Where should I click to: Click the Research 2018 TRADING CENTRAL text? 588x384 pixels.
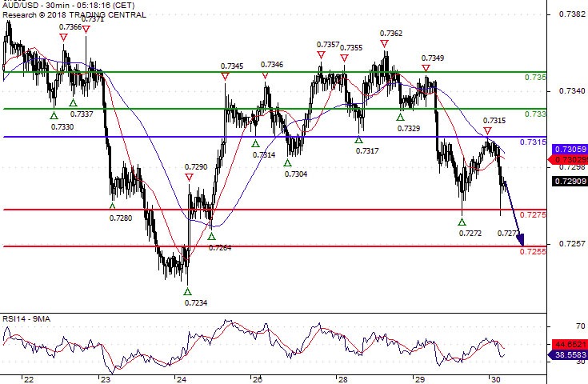tap(74, 15)
